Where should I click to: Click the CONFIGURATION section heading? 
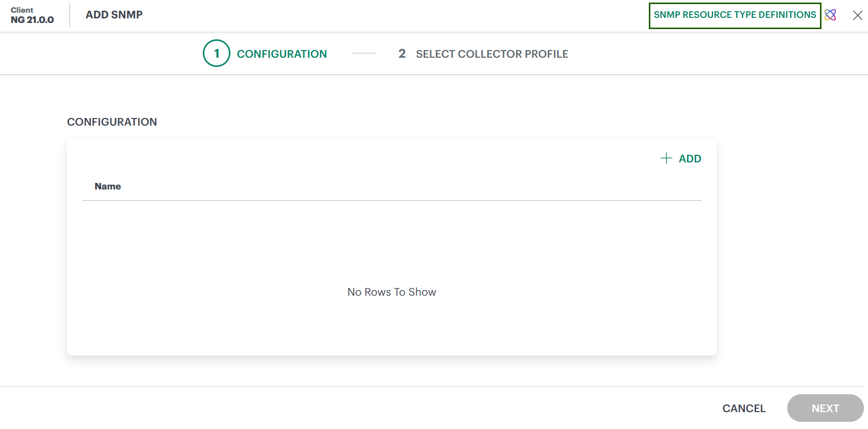pyautogui.click(x=112, y=122)
